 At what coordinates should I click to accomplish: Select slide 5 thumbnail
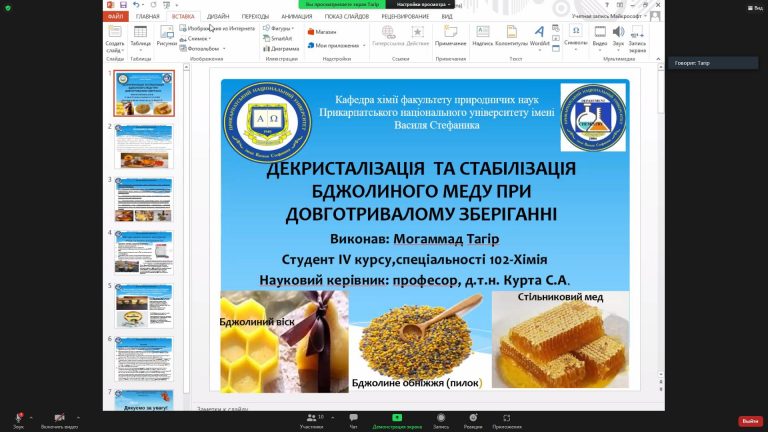[144, 306]
